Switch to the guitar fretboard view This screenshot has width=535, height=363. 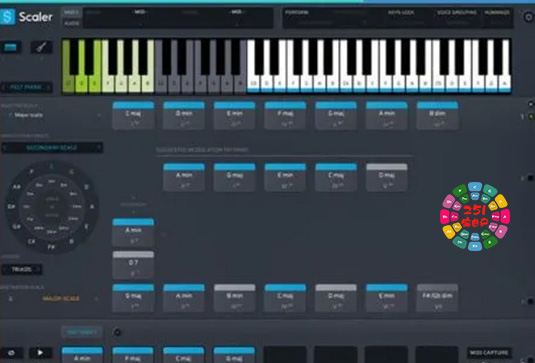[41, 47]
